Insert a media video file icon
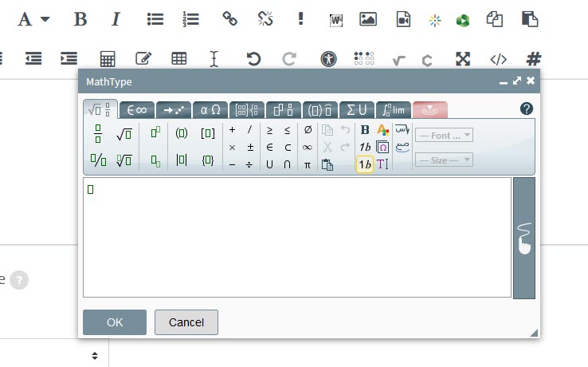Screen dimensions: 588x367 click(403, 19)
